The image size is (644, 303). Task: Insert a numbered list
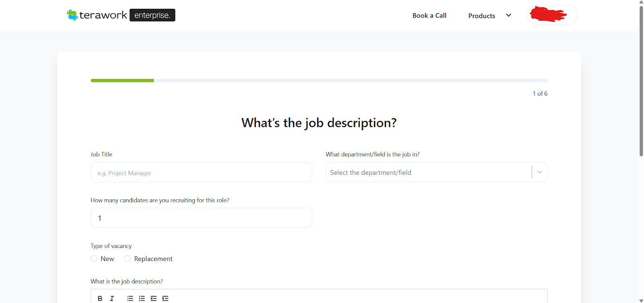click(142, 298)
